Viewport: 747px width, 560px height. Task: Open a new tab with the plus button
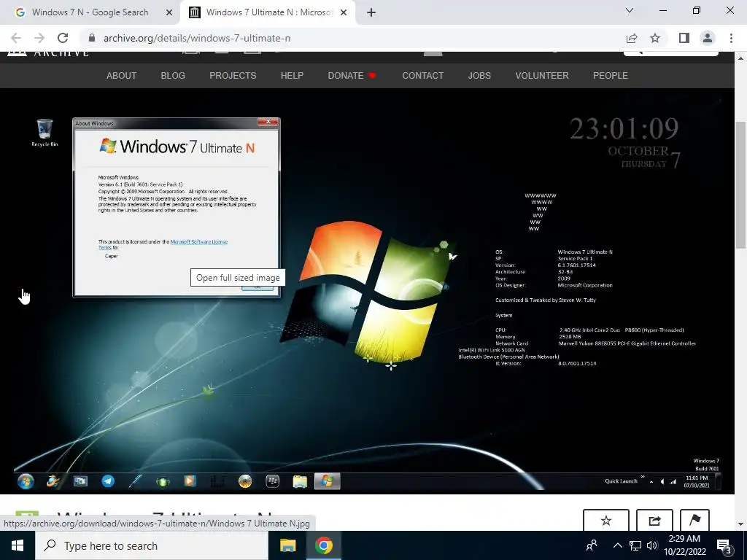click(371, 12)
